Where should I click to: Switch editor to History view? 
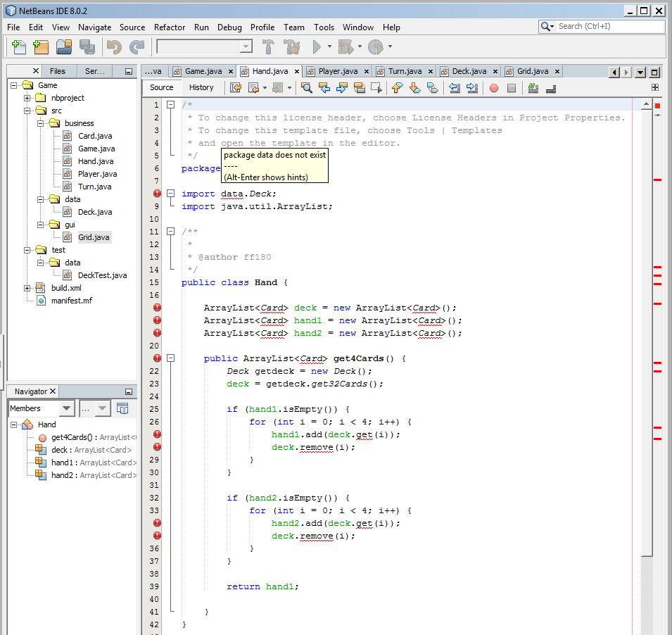coord(201,88)
